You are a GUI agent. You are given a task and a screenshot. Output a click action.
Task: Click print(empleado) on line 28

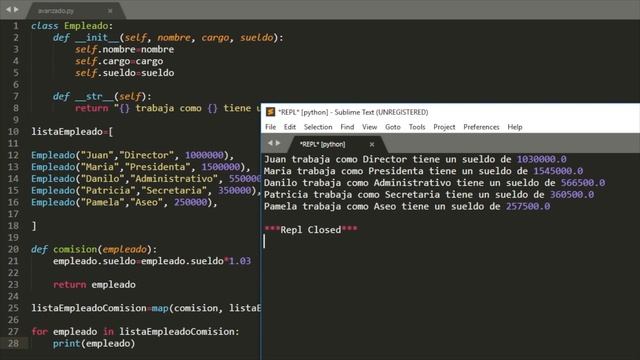pos(94,343)
